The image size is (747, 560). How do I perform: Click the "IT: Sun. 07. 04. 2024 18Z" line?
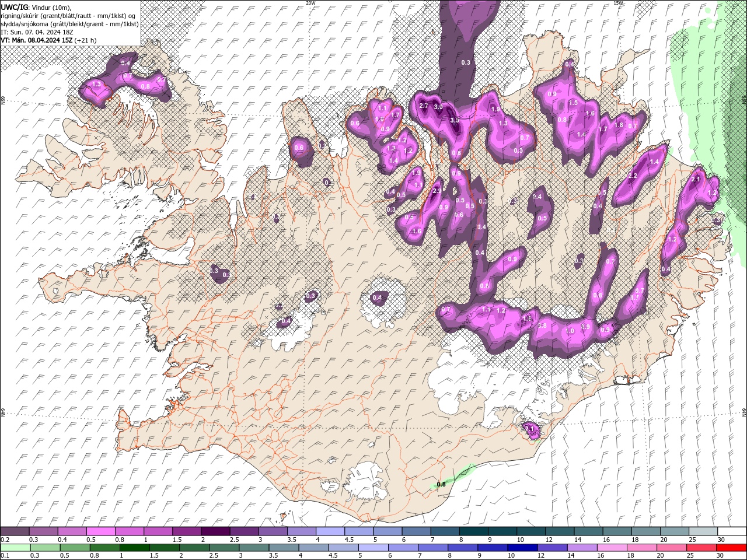point(37,32)
